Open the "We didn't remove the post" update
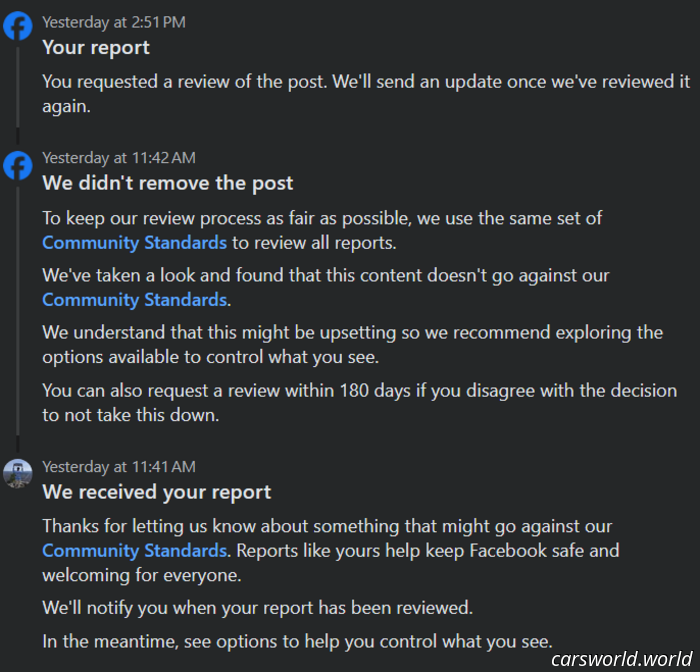Viewport: 700px width, 672px height. [168, 183]
